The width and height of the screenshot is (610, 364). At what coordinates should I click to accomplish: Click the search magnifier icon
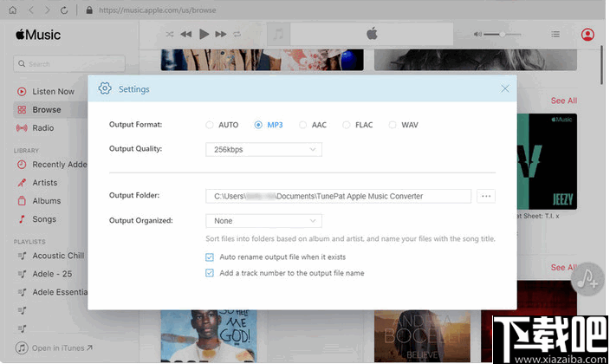click(x=22, y=63)
